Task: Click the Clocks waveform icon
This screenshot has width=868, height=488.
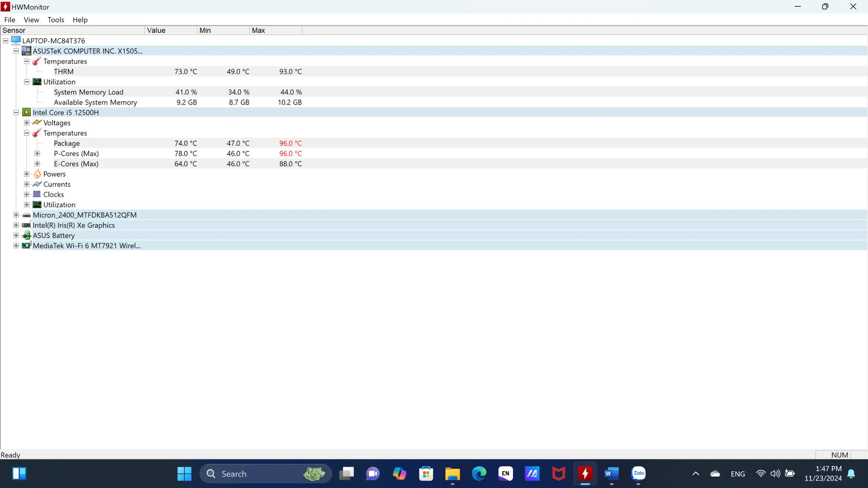Action: (37, 194)
